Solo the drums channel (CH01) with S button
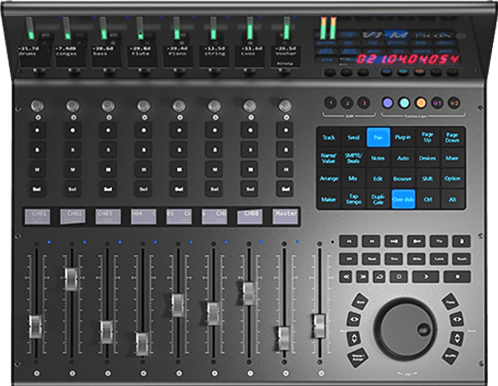This screenshot has width=498, height=386. point(37,150)
